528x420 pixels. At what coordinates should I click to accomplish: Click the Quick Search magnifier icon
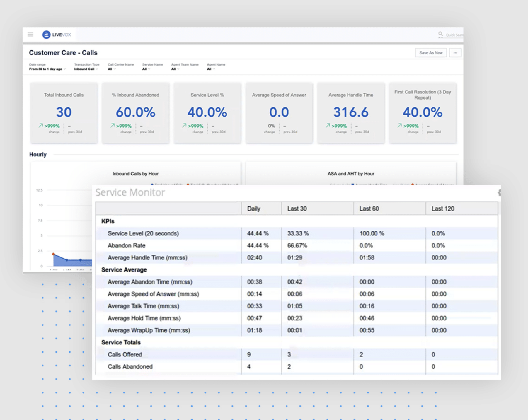(440, 34)
